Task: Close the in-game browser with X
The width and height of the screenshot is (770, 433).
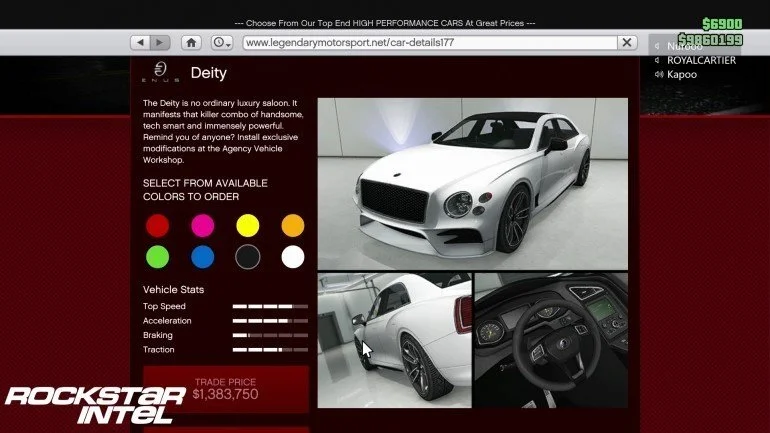Action: pos(627,43)
